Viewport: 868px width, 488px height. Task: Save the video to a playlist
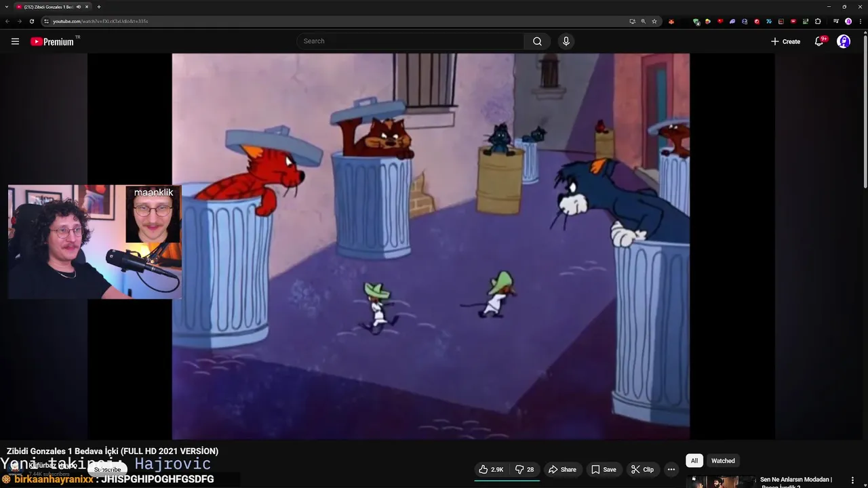tap(604, 469)
